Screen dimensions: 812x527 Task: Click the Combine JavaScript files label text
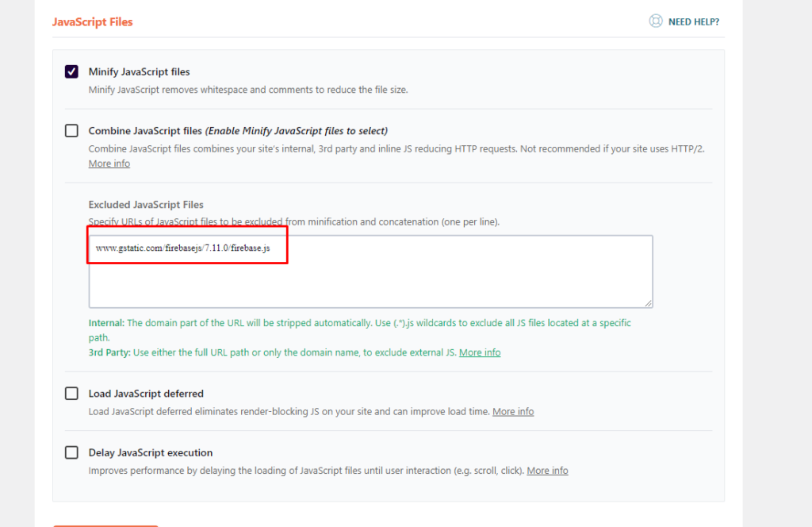tap(146, 131)
